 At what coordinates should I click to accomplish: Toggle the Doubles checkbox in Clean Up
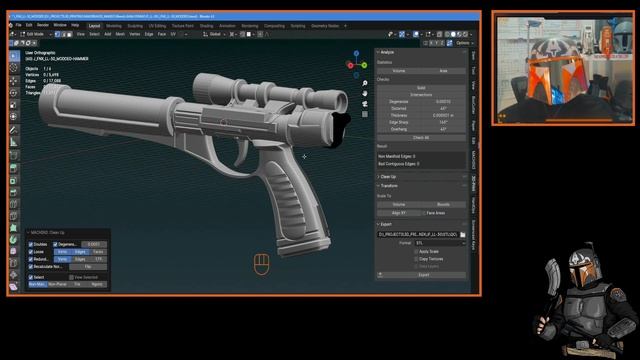[x=31, y=244]
